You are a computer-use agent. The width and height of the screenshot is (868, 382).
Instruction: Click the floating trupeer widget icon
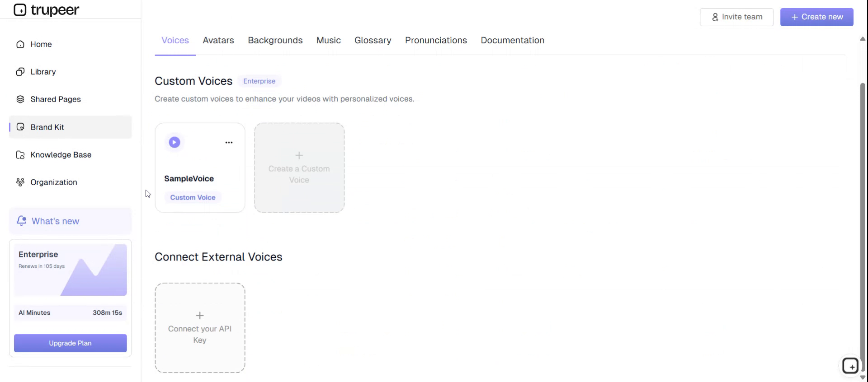click(850, 366)
